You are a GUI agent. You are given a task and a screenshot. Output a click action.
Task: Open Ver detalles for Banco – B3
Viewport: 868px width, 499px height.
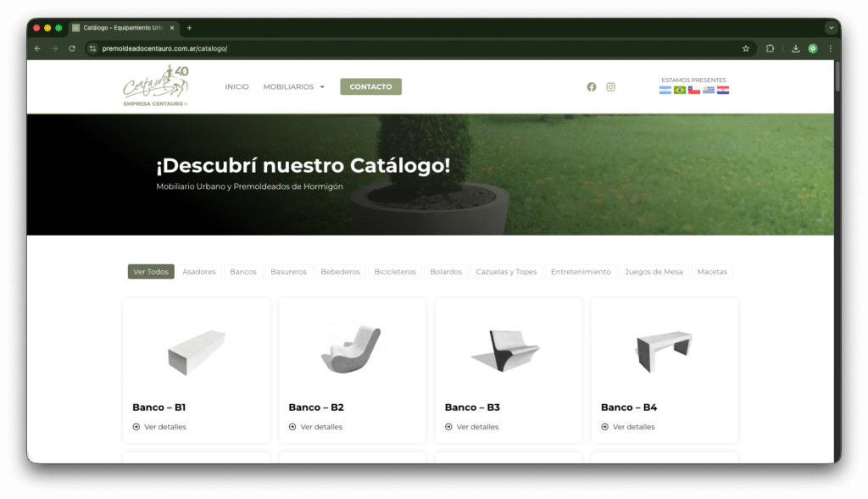[x=477, y=427]
